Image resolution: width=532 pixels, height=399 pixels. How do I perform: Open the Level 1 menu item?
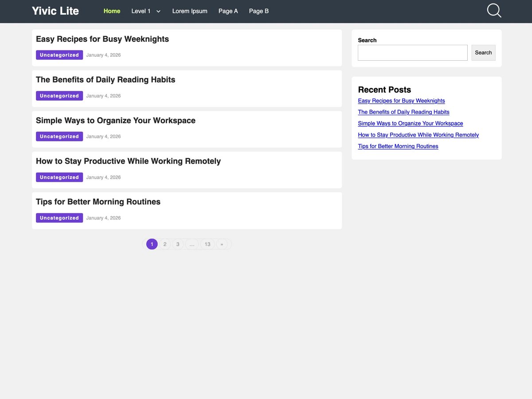point(141,11)
